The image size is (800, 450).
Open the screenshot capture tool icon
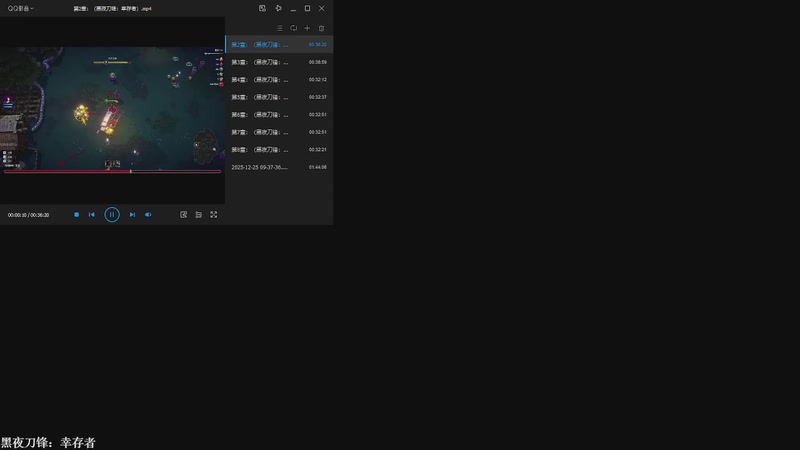(x=184, y=215)
